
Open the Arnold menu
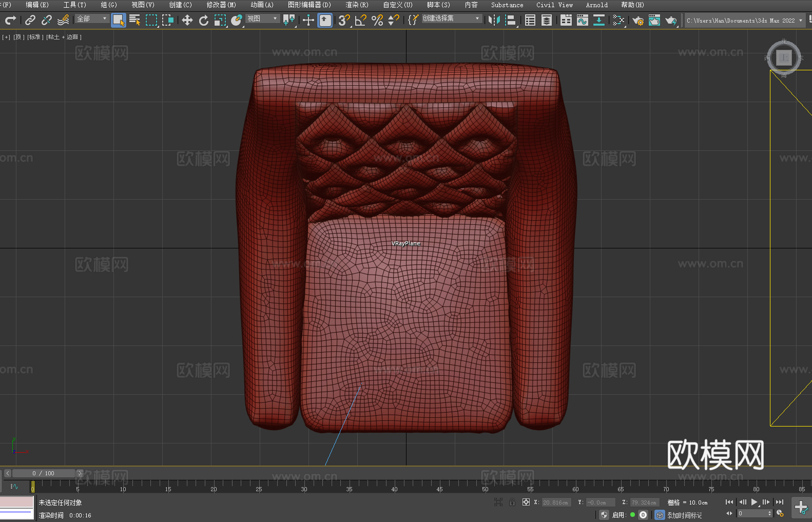[597, 5]
